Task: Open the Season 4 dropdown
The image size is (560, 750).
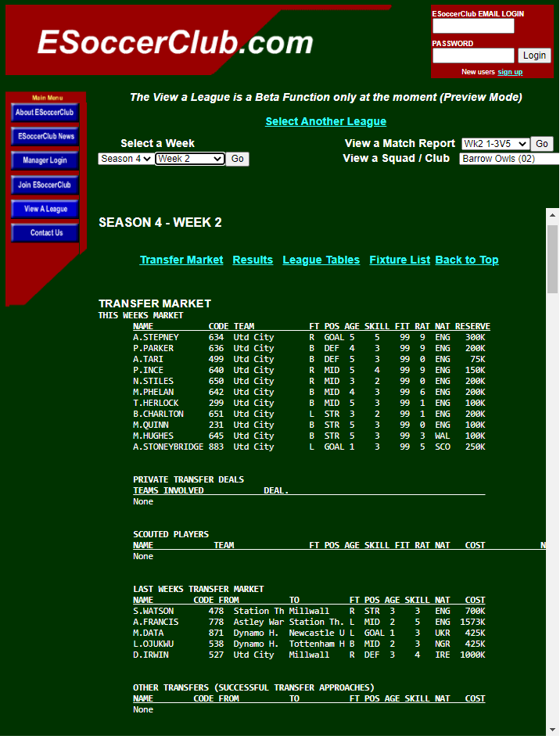Action: 126,159
